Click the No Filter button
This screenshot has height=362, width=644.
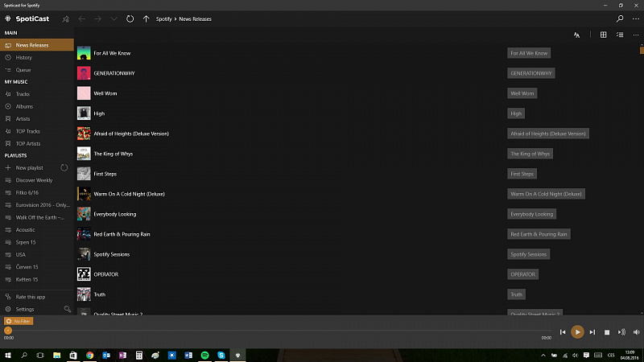coord(19,321)
